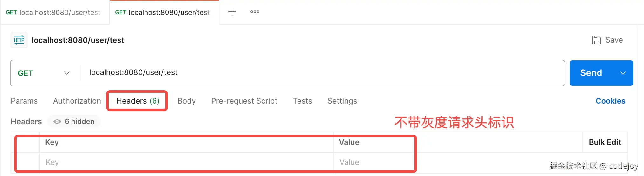The width and height of the screenshot is (644, 176).
Task: Click Bulk Edit for headers
Action: [605, 142]
